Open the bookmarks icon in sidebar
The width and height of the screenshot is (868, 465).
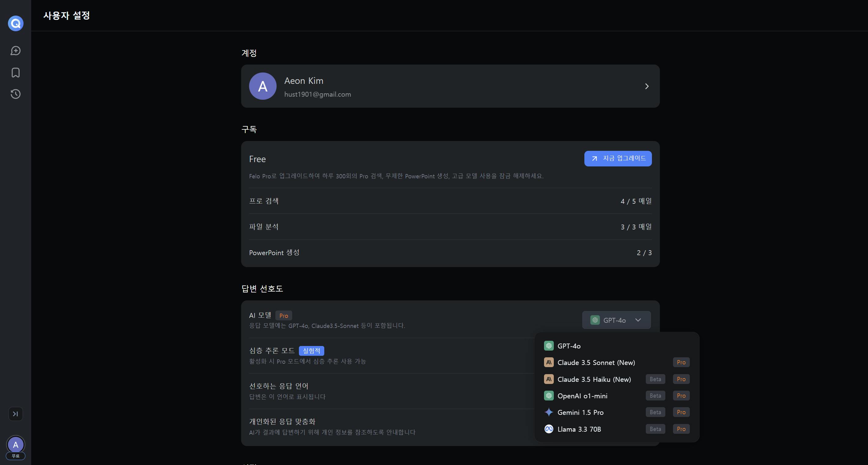(16, 73)
